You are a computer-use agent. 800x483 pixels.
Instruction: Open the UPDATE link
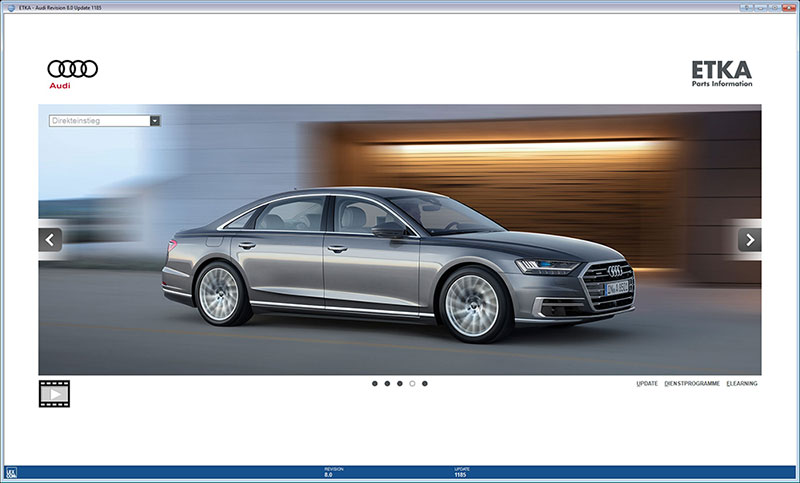point(647,384)
